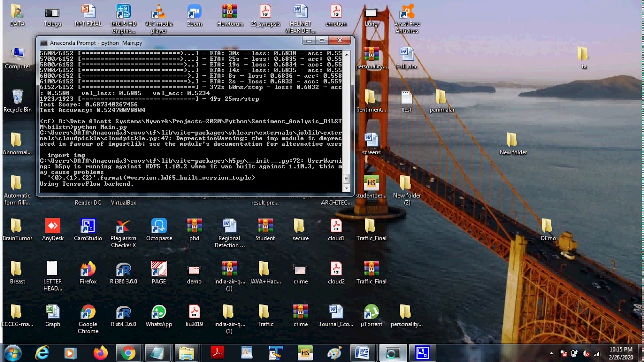Screen dimensions: 644x362
Task: Click Anaconda Prompt scrollbar up arrow
Action: [346, 53]
